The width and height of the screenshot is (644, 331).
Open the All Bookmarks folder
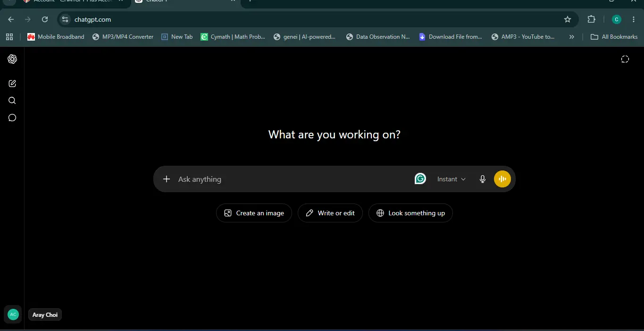pyautogui.click(x=614, y=36)
